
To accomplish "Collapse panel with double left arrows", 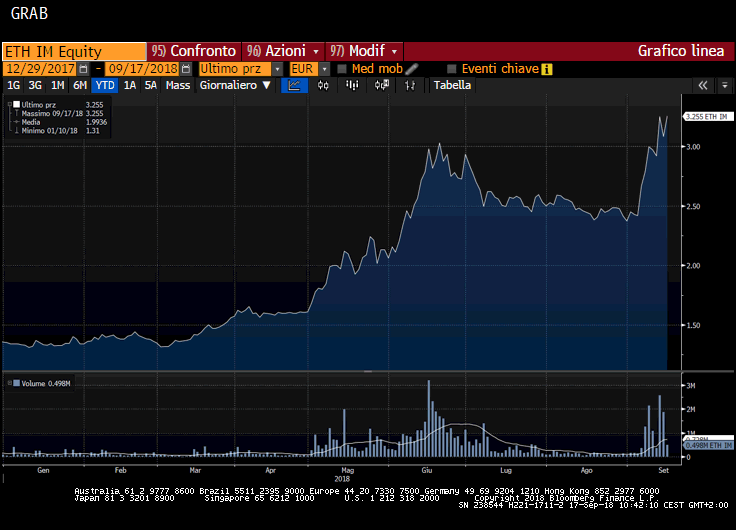I will 702,86.
